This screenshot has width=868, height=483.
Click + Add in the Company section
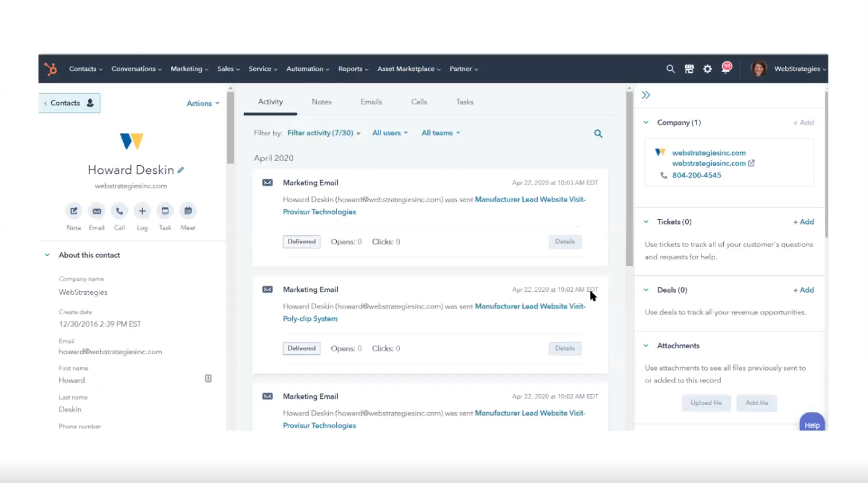pos(804,123)
